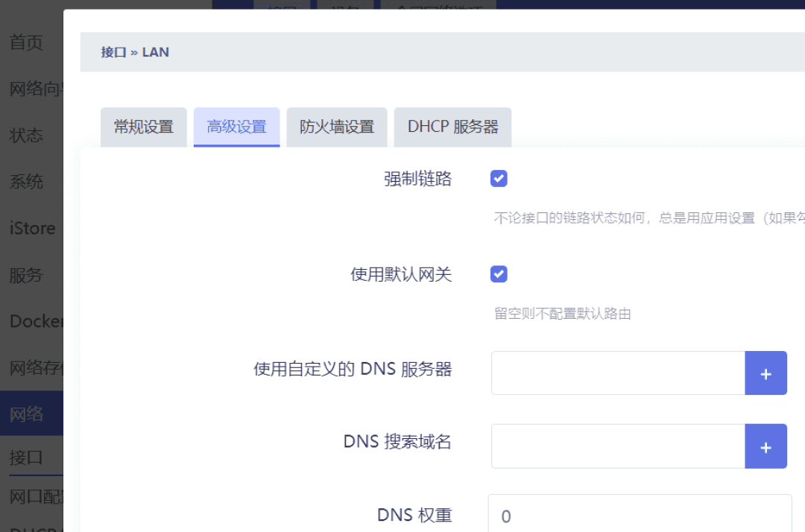Toggle the 强制链路 checkbox
Viewport: 805px width, 532px height.
pos(499,179)
